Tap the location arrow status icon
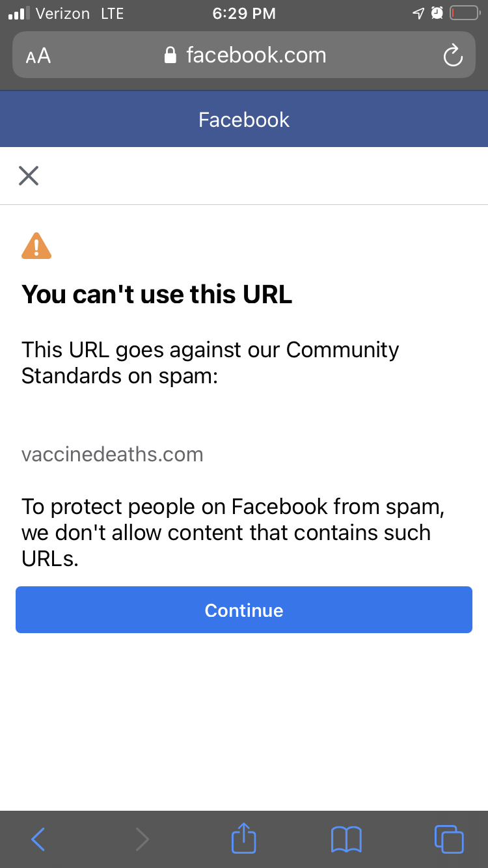488x868 pixels. [419, 13]
